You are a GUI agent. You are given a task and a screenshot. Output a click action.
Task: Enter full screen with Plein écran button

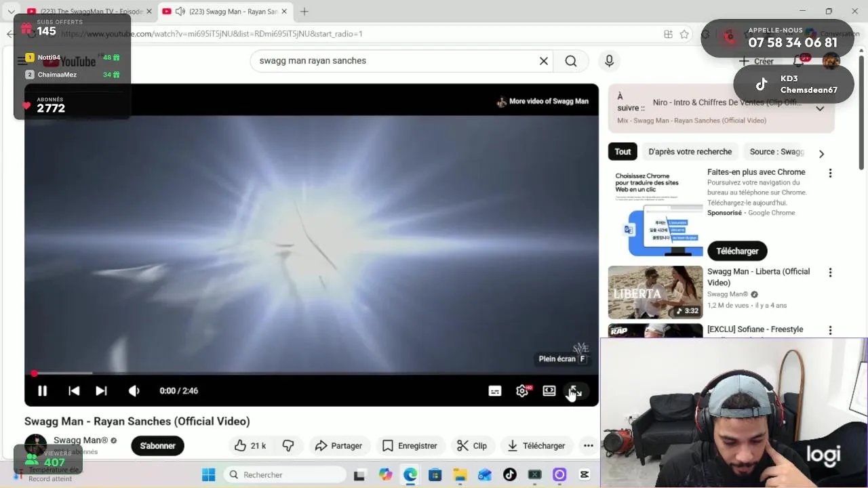point(575,391)
